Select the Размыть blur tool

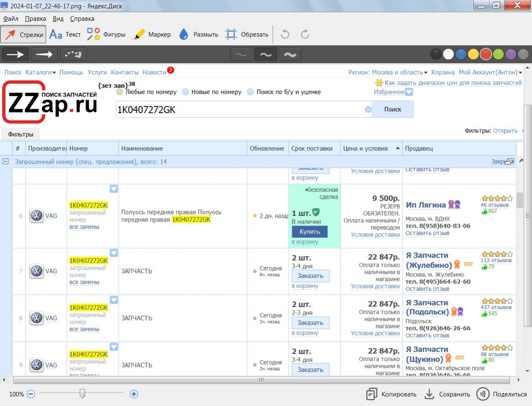tap(198, 35)
